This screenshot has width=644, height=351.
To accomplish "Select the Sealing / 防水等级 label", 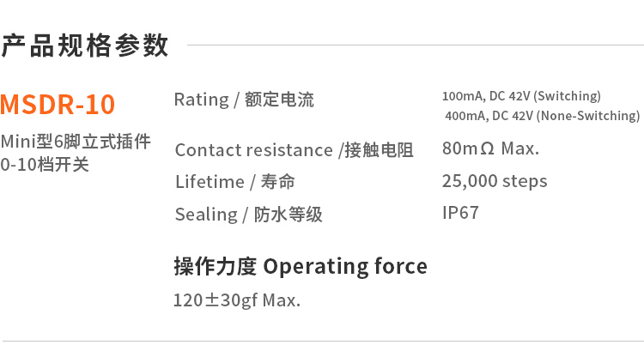I will 248,215.
